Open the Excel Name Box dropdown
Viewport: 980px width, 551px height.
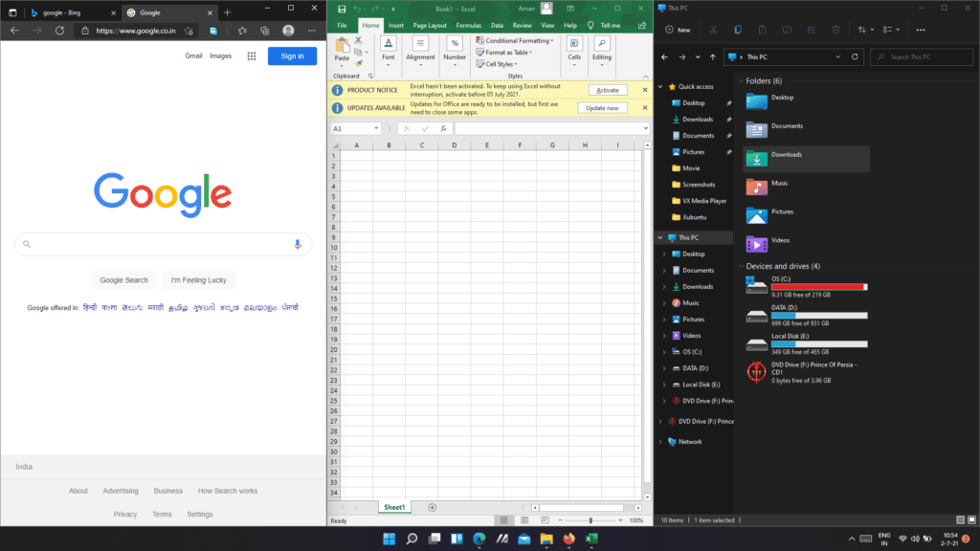click(x=376, y=129)
